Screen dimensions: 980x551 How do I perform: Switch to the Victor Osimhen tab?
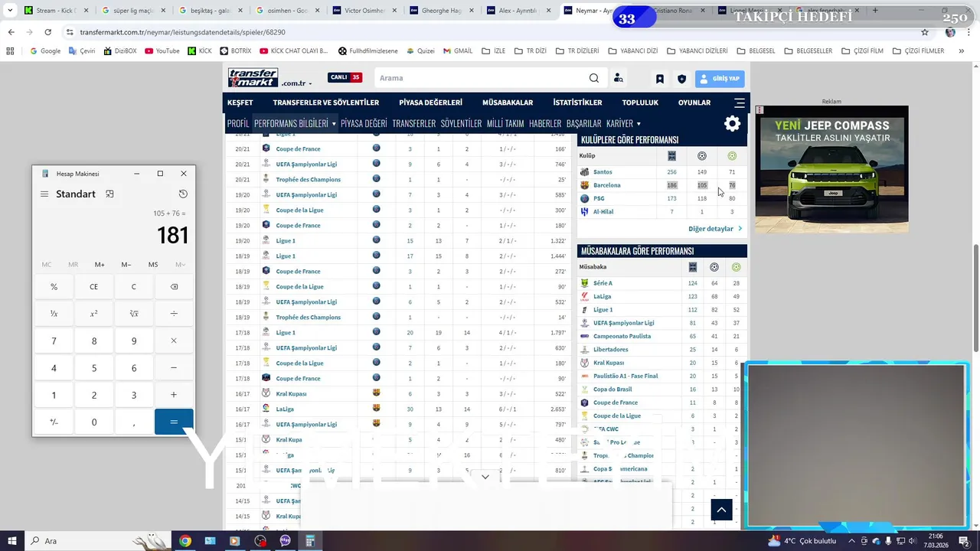[x=364, y=11]
